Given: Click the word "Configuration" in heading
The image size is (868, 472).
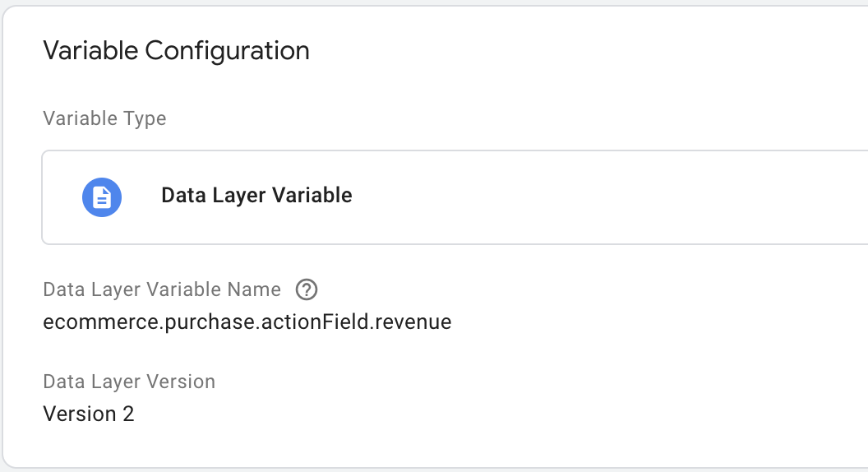Looking at the screenshot, I should pos(227,51).
